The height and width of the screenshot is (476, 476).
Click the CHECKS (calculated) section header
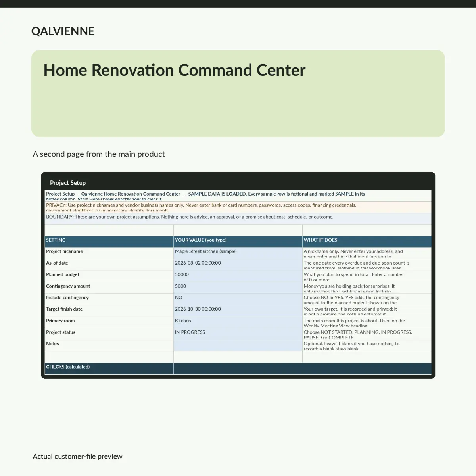pos(109,369)
